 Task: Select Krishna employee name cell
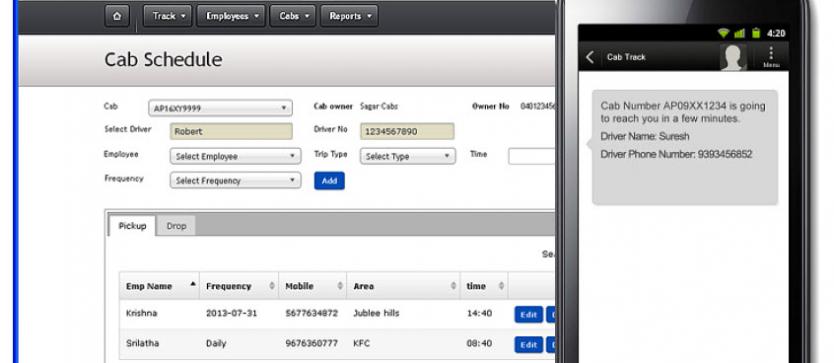point(141,313)
